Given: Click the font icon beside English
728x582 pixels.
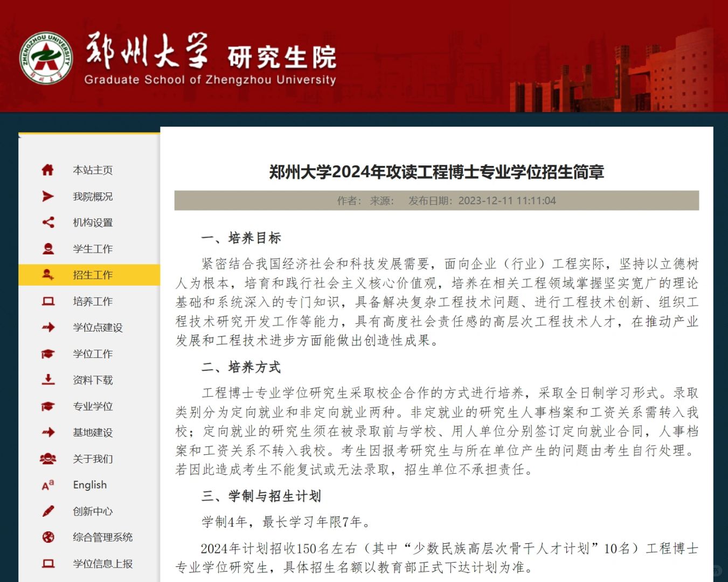Looking at the screenshot, I should point(48,485).
